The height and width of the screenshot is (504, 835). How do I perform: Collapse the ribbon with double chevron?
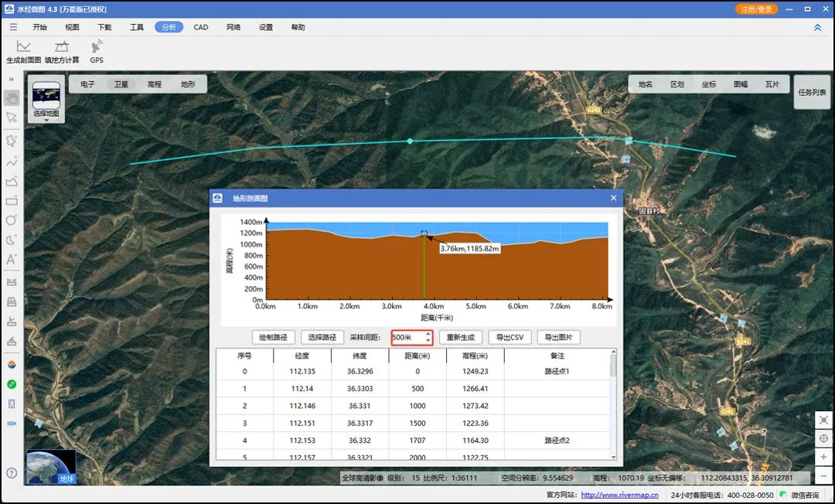pos(817,27)
